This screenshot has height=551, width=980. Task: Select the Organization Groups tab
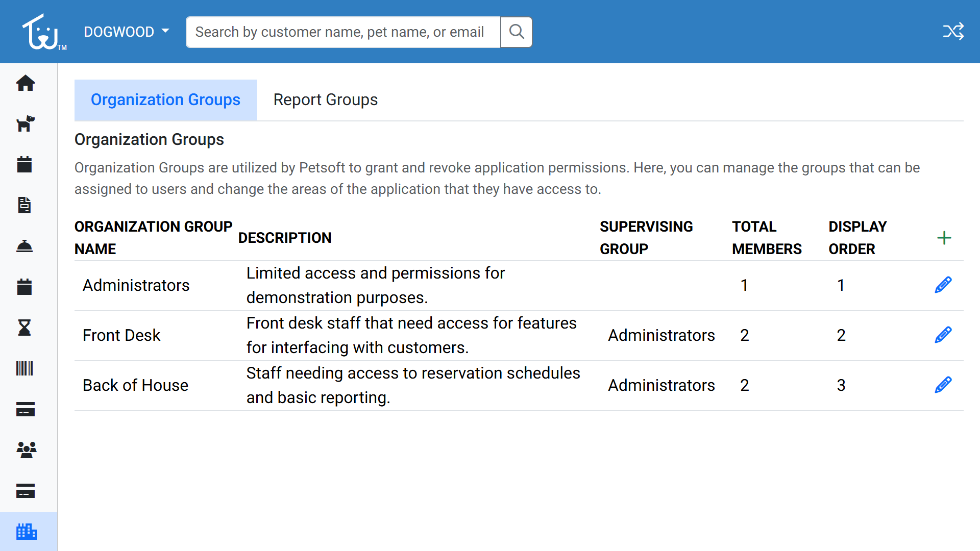tap(165, 100)
